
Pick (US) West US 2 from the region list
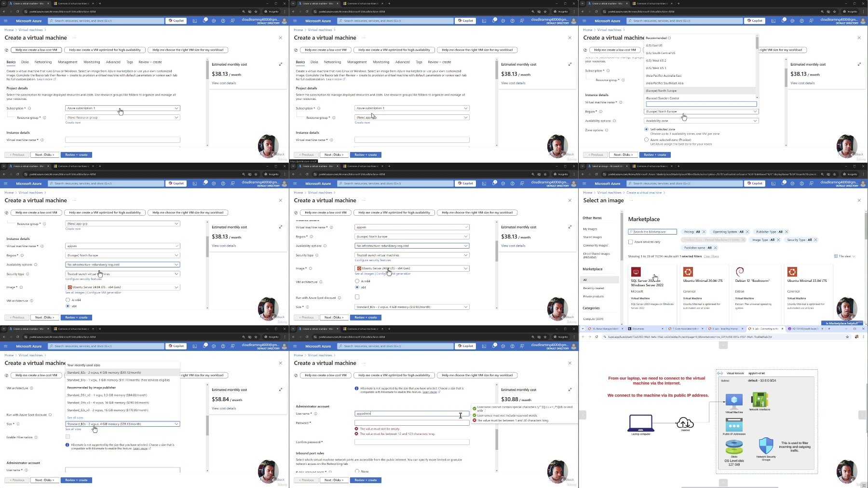(700, 60)
